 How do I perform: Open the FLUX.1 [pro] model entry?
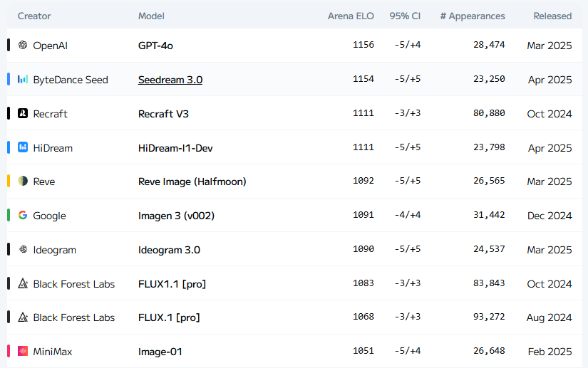pos(169,317)
